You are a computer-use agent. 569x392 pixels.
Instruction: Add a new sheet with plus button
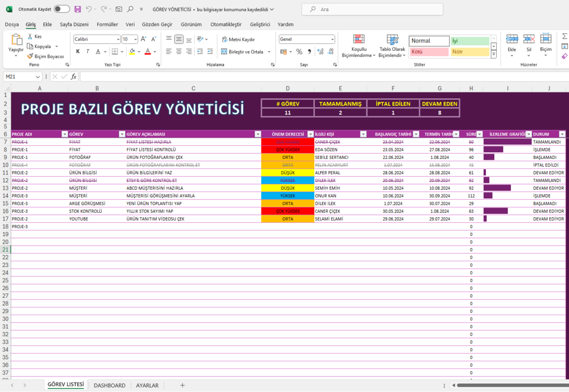(183, 385)
